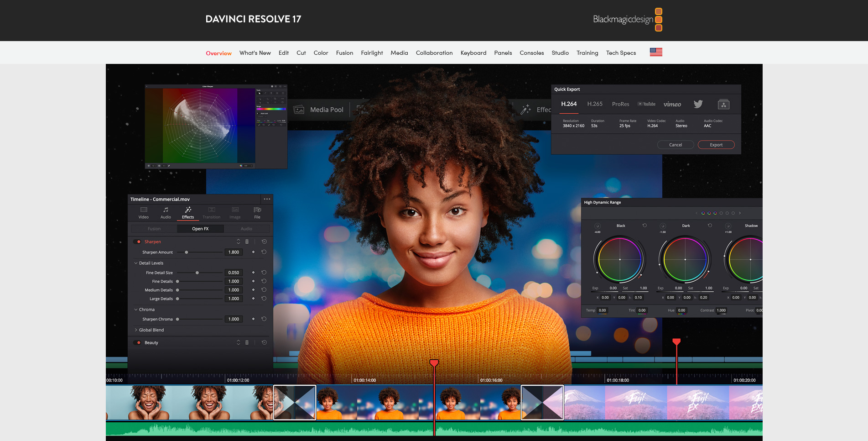Click the first cross-dissolve transition on the timeline
The height and width of the screenshot is (441, 868).
point(295,403)
